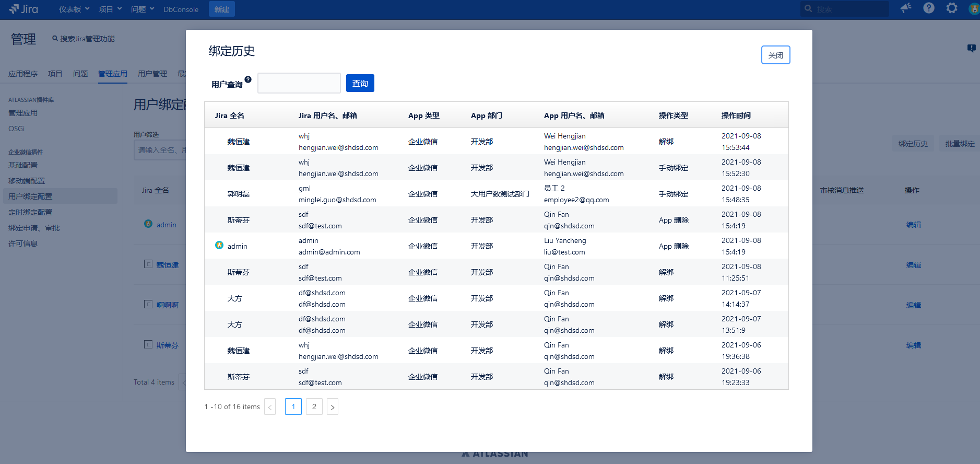The height and width of the screenshot is (464, 980).
Task: Click the 新建 create button
Action: [x=221, y=9]
